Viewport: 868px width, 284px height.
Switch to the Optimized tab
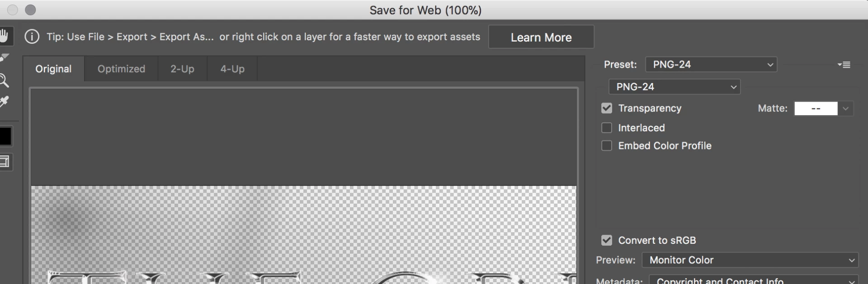pos(121,69)
